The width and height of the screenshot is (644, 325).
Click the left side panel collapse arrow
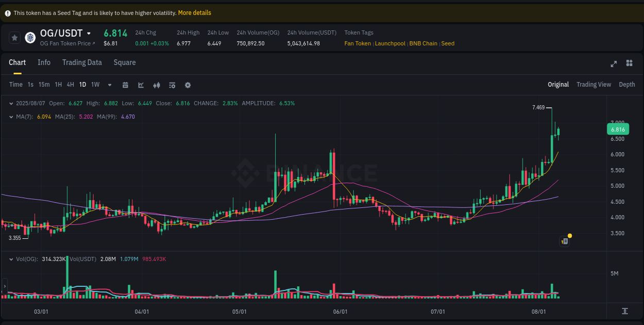[4, 287]
